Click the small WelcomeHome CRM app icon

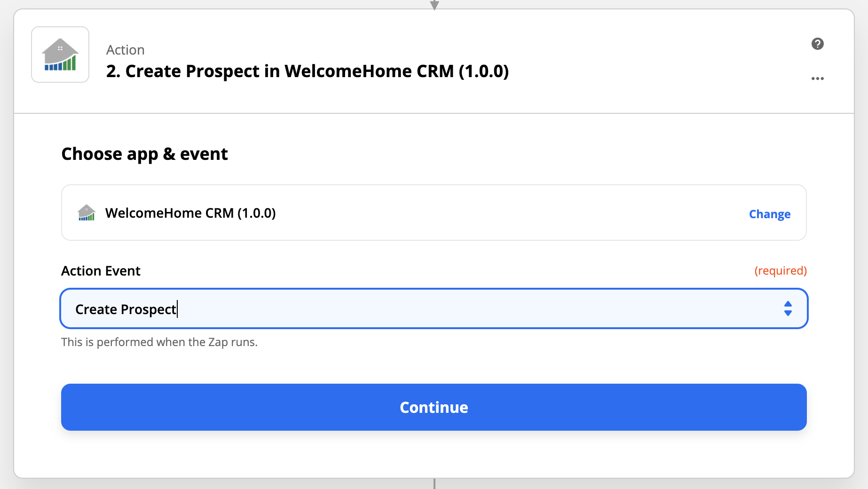point(87,213)
